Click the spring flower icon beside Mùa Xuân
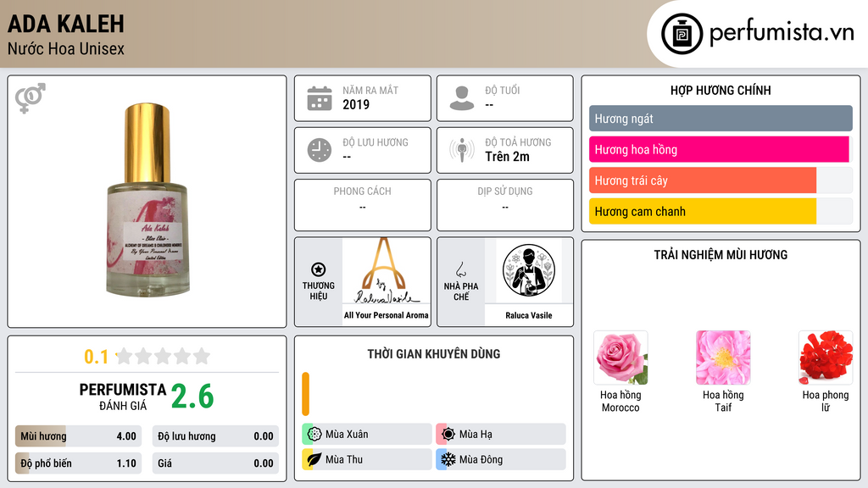The height and width of the screenshot is (488, 868). (314, 435)
